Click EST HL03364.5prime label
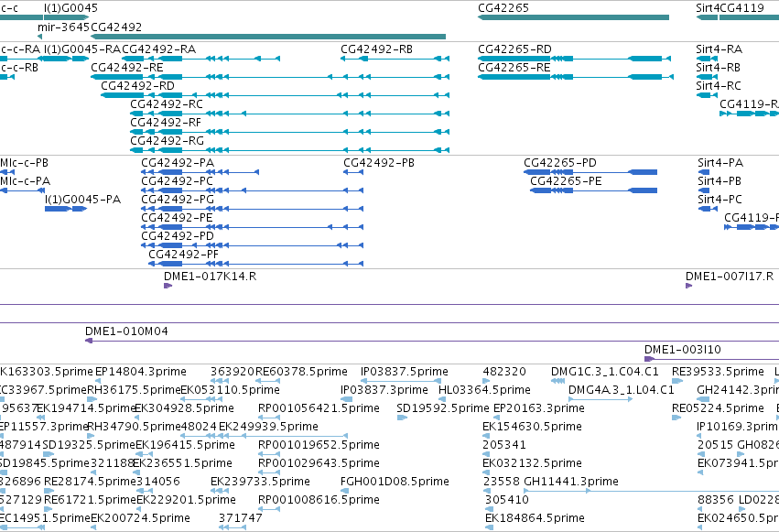This screenshot has height=532, width=779. [484, 390]
